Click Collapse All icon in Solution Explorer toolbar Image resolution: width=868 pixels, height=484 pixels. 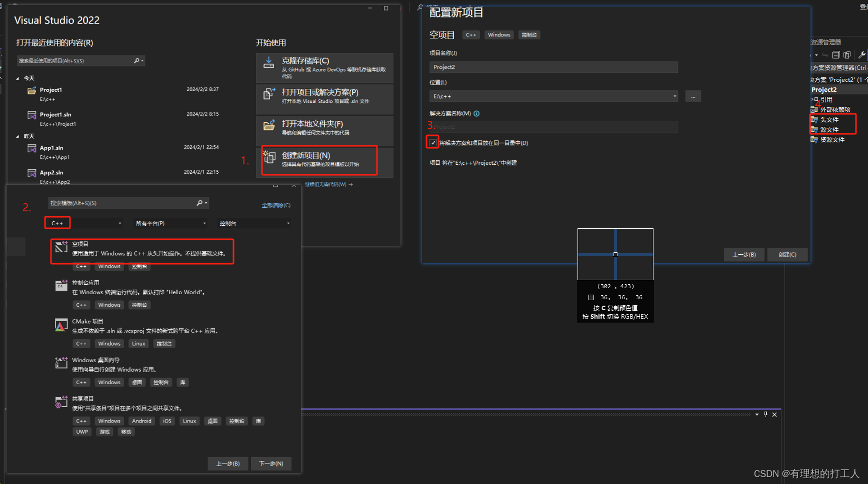click(x=836, y=55)
